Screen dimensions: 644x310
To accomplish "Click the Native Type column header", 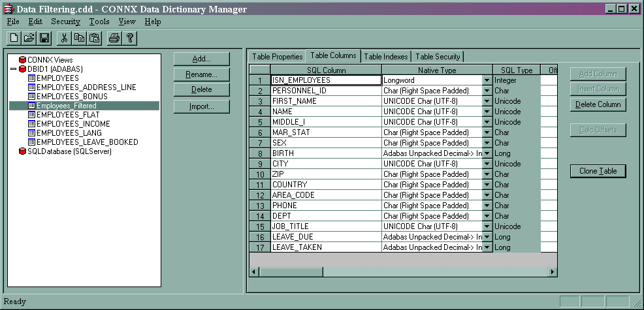I will tap(437, 70).
